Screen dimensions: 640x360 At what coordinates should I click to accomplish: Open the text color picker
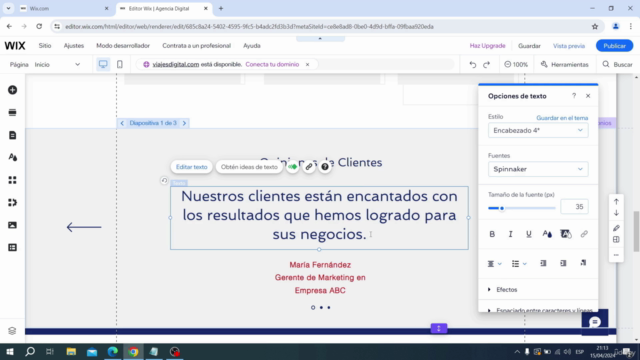(x=547, y=234)
